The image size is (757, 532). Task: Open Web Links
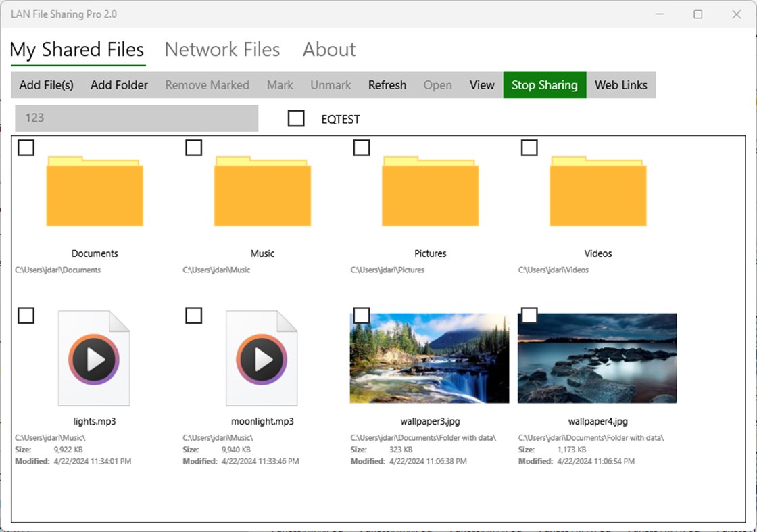[x=621, y=84]
